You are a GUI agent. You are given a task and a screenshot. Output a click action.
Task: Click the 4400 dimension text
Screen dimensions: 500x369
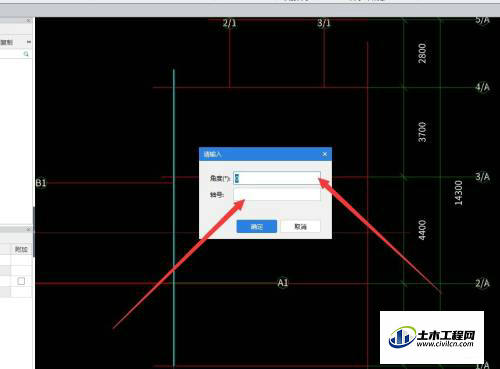422,230
